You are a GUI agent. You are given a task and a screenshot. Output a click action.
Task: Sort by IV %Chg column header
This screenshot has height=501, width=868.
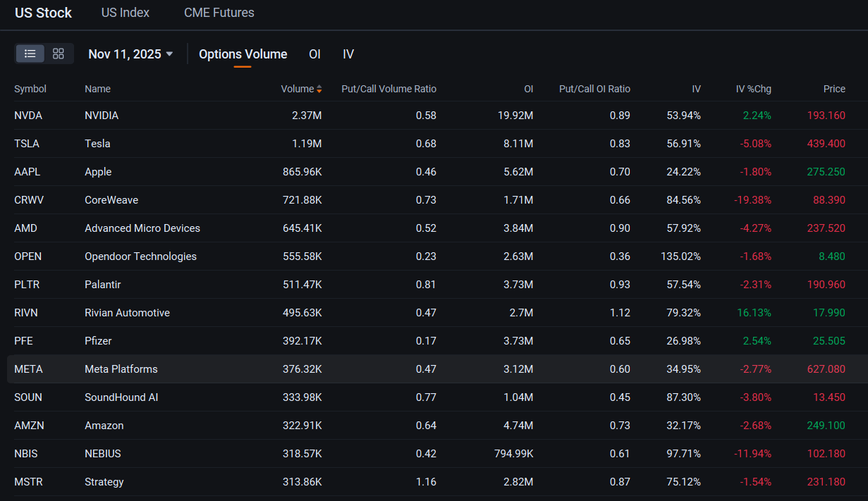click(x=754, y=89)
